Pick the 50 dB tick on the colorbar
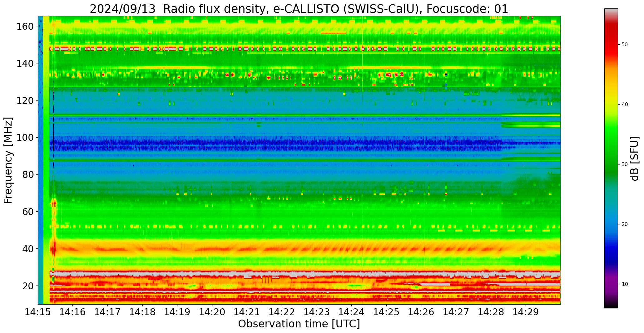Image resolution: width=644 pixels, height=333 pixels. (x=624, y=45)
